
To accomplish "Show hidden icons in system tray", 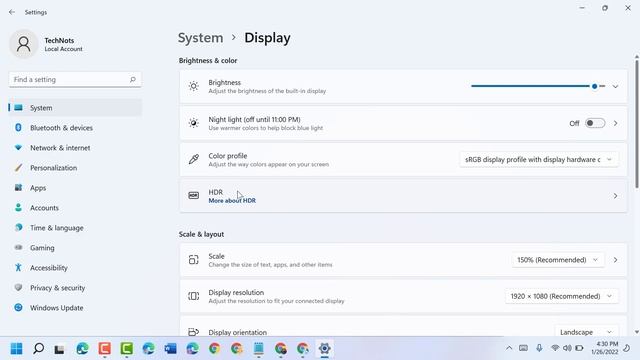I will (509, 348).
